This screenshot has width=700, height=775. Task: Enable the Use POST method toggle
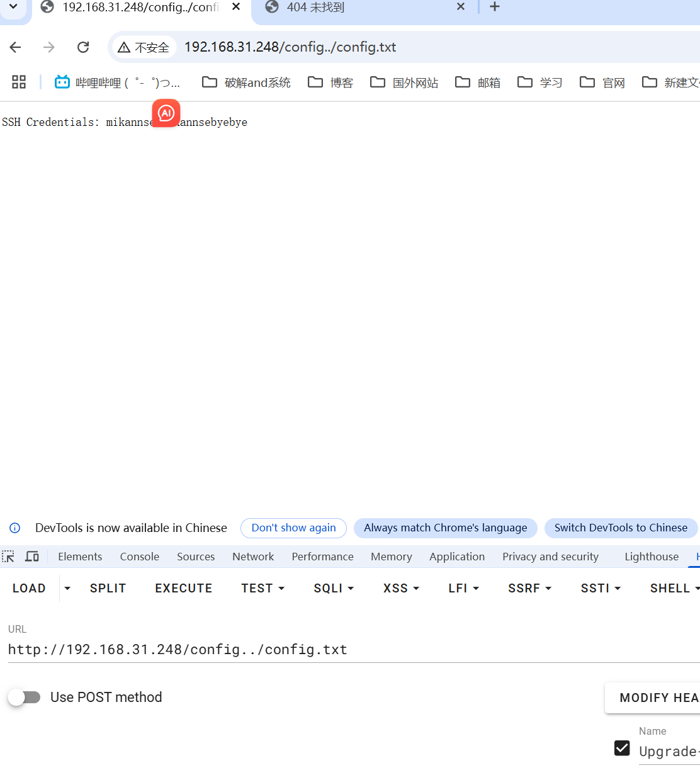[x=25, y=697]
